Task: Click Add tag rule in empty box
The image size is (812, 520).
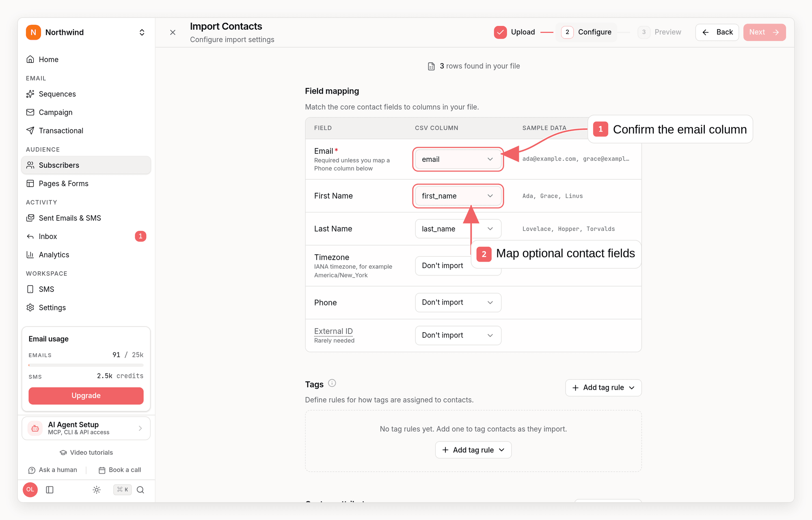Action: click(473, 450)
